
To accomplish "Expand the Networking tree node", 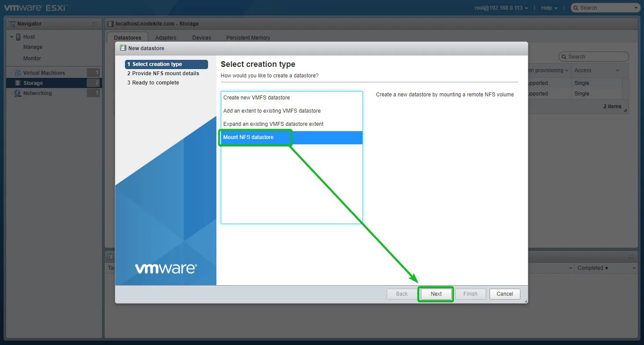I will click(12, 93).
